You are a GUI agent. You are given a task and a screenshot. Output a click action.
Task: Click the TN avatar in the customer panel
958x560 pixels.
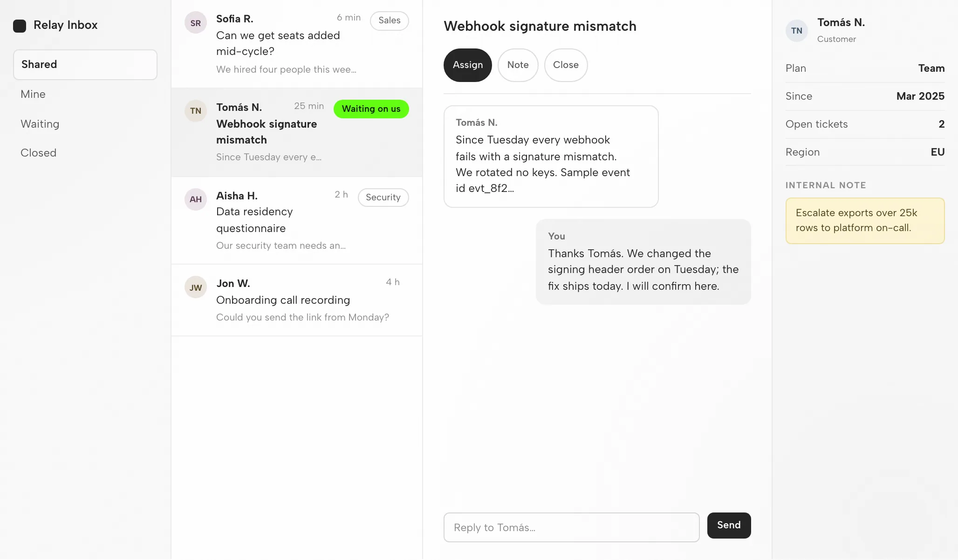coord(797,31)
